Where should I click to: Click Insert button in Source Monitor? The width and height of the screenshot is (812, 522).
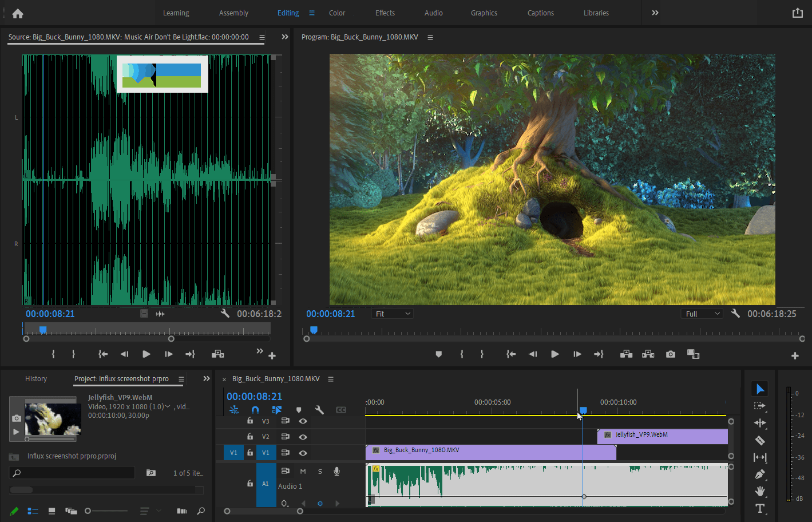(x=217, y=354)
